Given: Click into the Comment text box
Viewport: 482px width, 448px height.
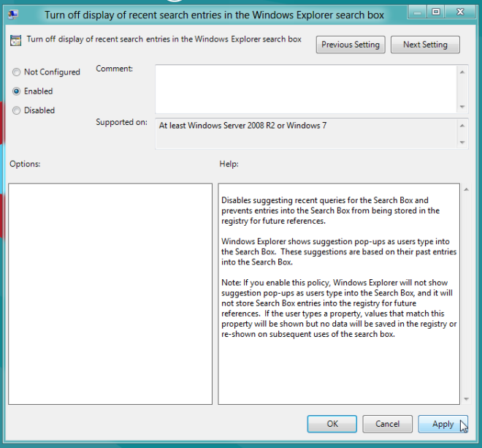Looking at the screenshot, I should pos(306,89).
